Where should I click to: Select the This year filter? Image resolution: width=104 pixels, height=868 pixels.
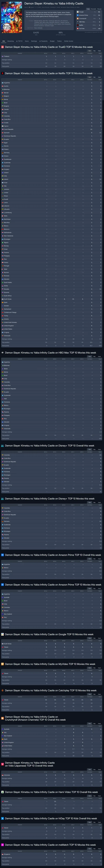(99, 9)
